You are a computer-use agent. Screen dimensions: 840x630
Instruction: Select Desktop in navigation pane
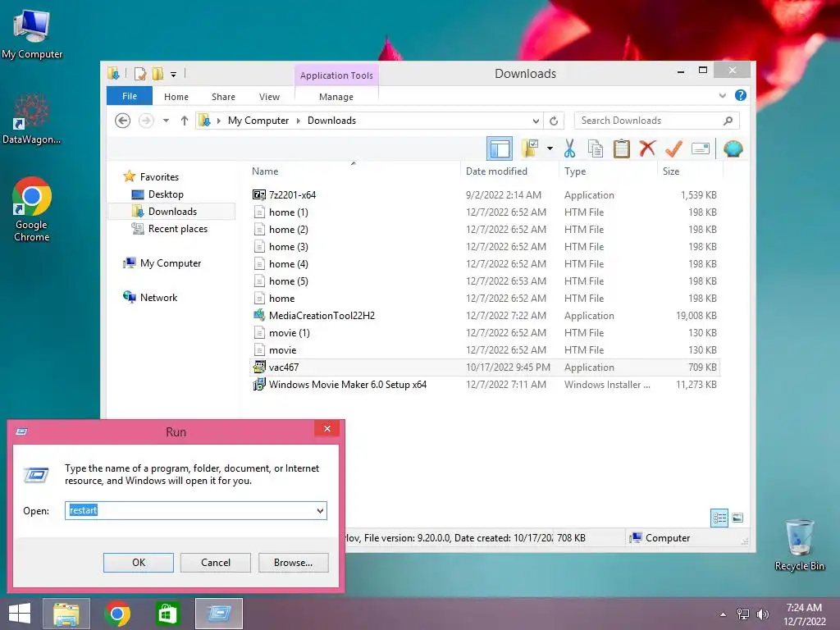166,194
